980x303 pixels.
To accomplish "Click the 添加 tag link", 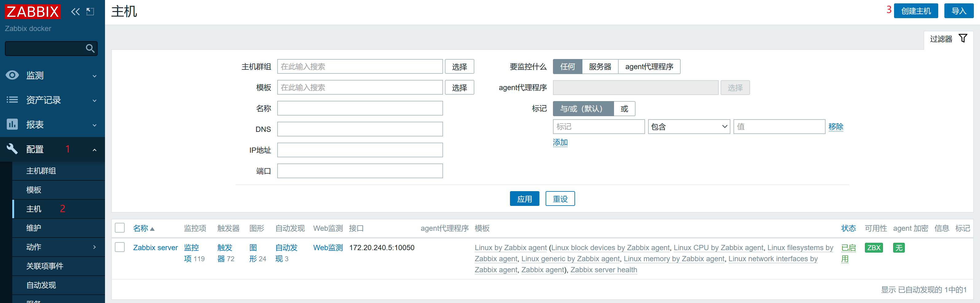I will [x=560, y=142].
